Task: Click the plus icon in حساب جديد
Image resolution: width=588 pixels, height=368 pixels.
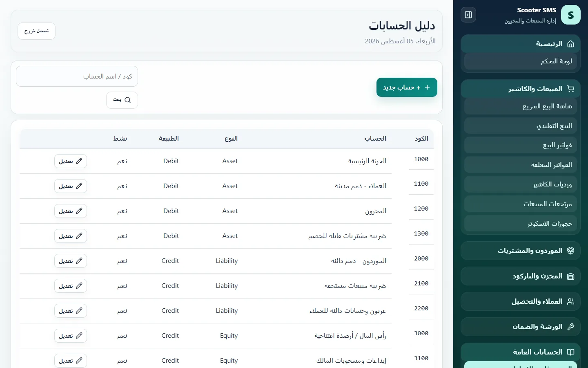Action: click(x=427, y=88)
